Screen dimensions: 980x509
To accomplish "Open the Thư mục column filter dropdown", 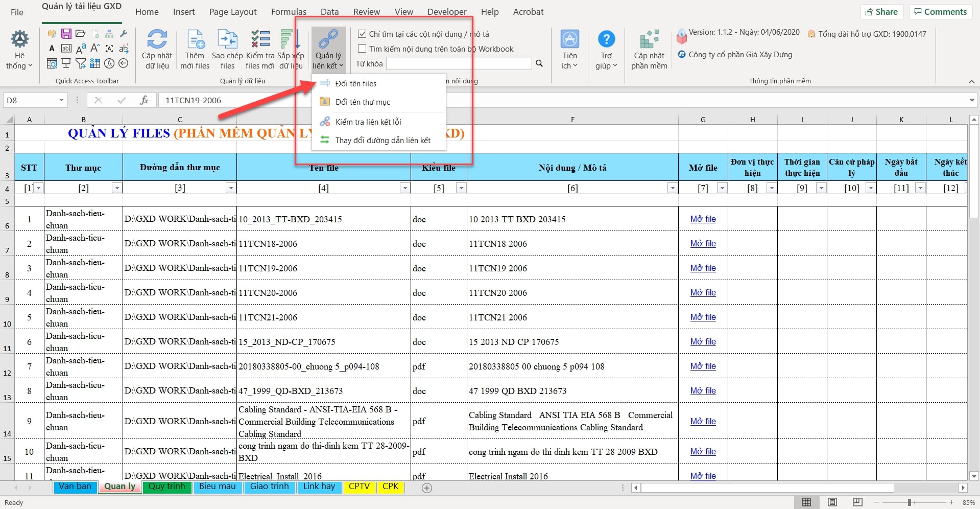I will click(117, 188).
